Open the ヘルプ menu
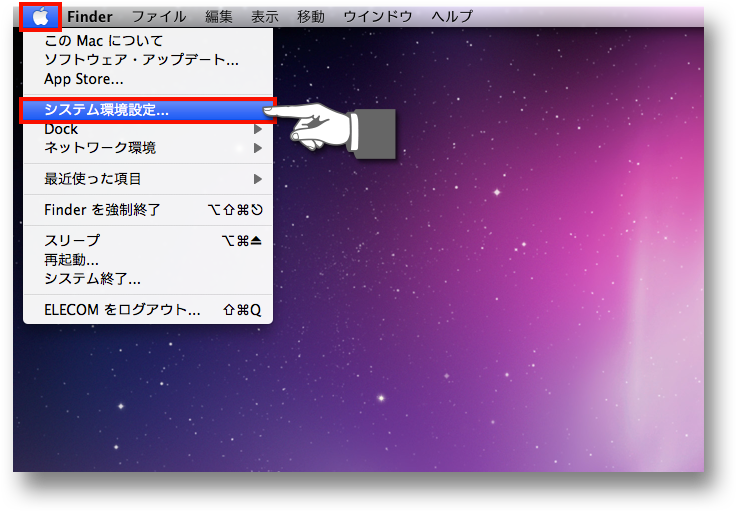Image resolution: width=738 pixels, height=513 pixels. [x=452, y=17]
